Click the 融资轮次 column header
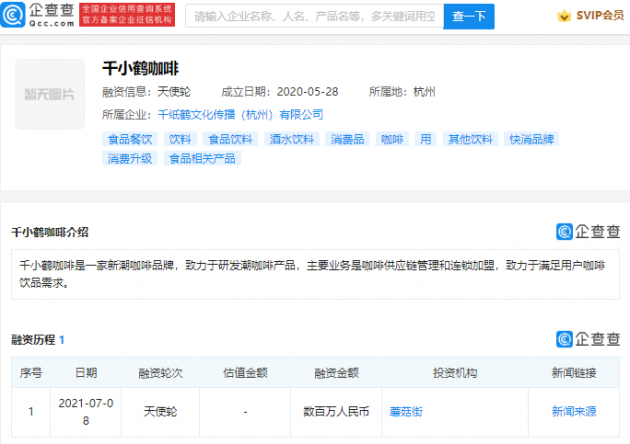 coord(160,373)
